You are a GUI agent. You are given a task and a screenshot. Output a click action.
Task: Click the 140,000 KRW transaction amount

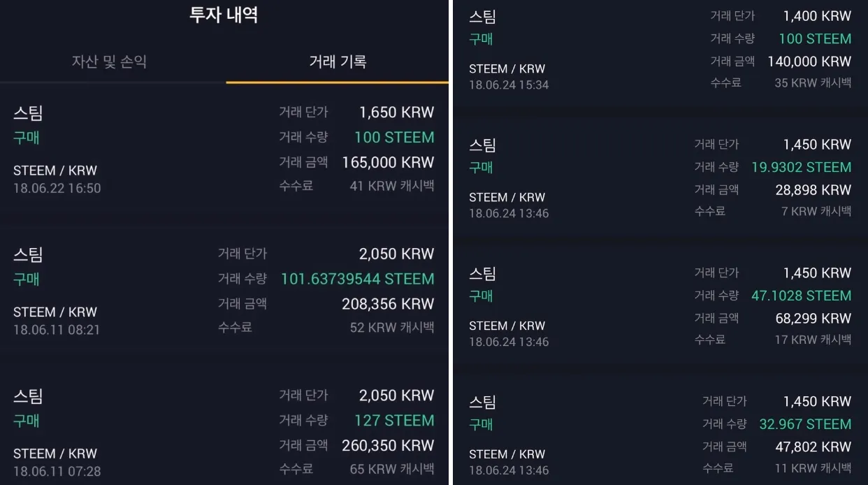click(809, 61)
